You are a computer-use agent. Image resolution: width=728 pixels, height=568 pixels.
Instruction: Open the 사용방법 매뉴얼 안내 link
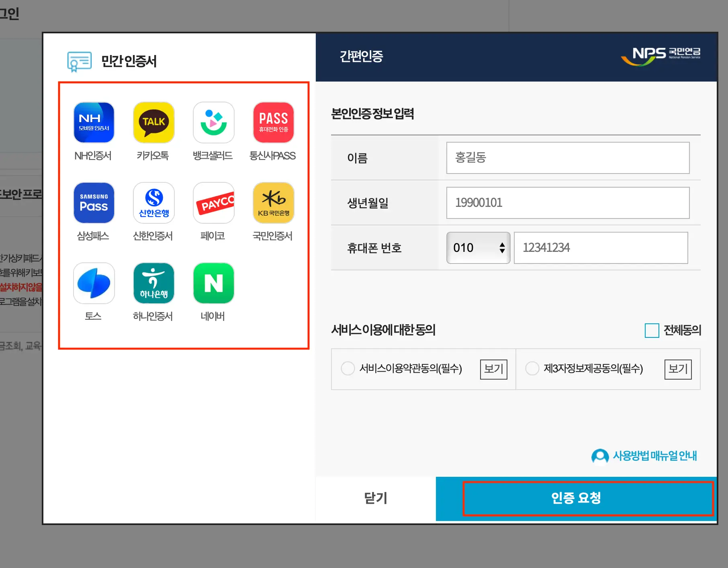(654, 456)
